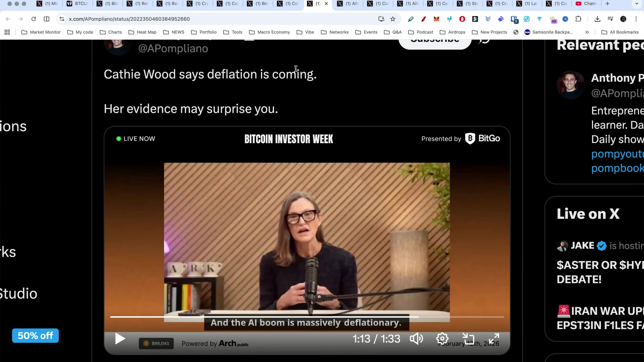Open Chrome profile avatar
644x362 pixels.
[x=623, y=19]
